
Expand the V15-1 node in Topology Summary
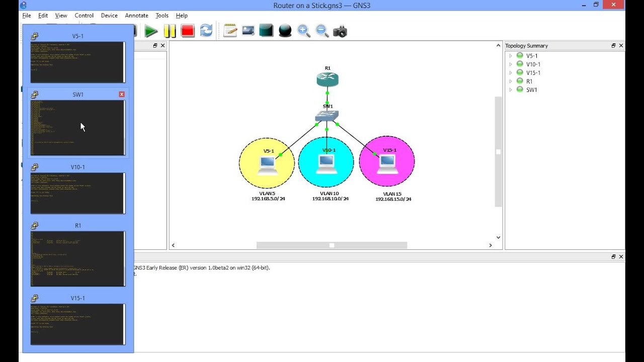point(511,73)
